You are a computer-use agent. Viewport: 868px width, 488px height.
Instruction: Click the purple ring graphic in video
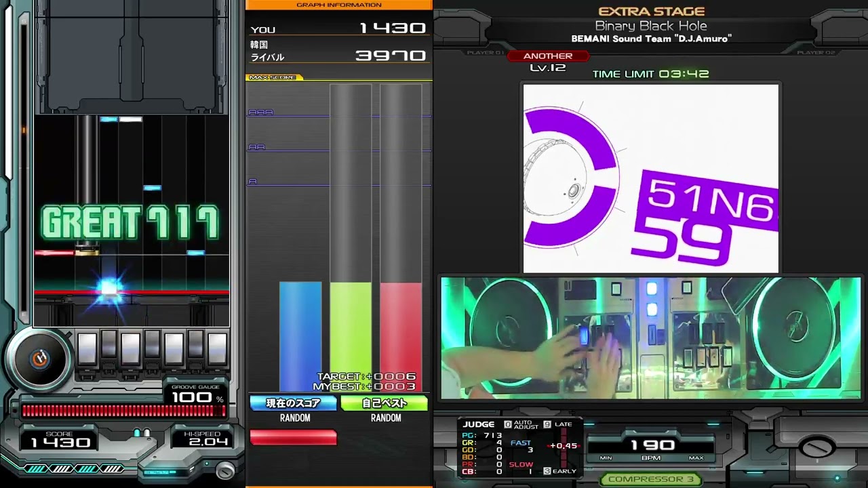pyautogui.click(x=571, y=178)
